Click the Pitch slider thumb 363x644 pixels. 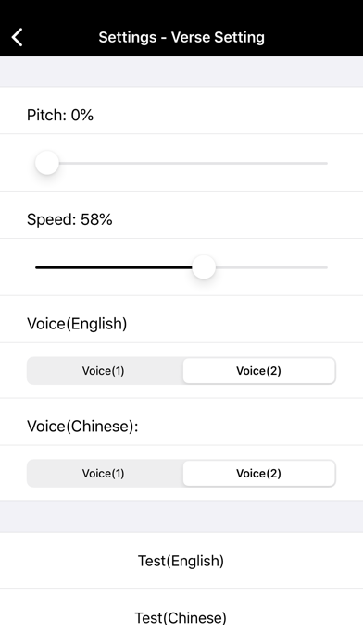tap(47, 163)
